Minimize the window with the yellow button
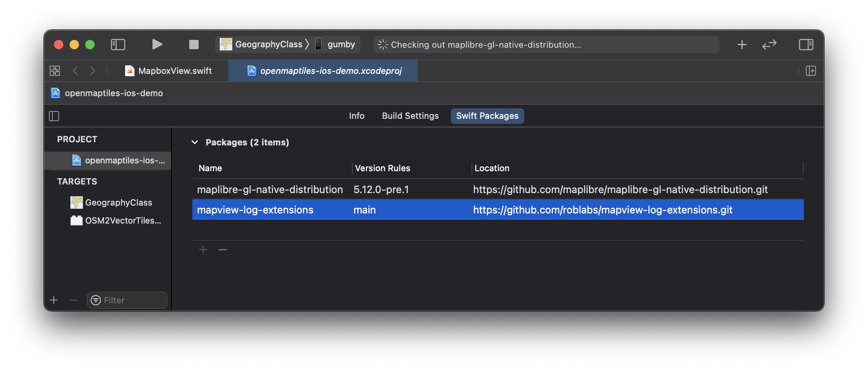The image size is (868, 369). (x=74, y=45)
